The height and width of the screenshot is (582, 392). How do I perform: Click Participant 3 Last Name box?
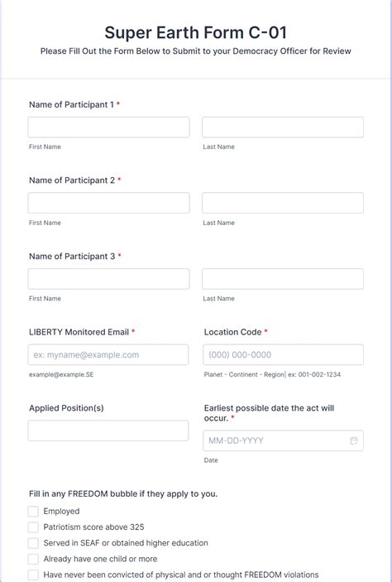pos(283,279)
